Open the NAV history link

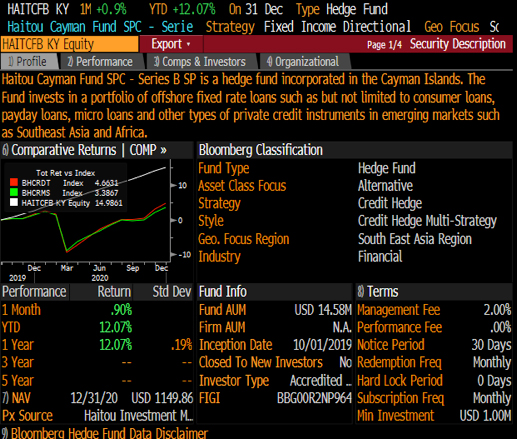(16, 398)
